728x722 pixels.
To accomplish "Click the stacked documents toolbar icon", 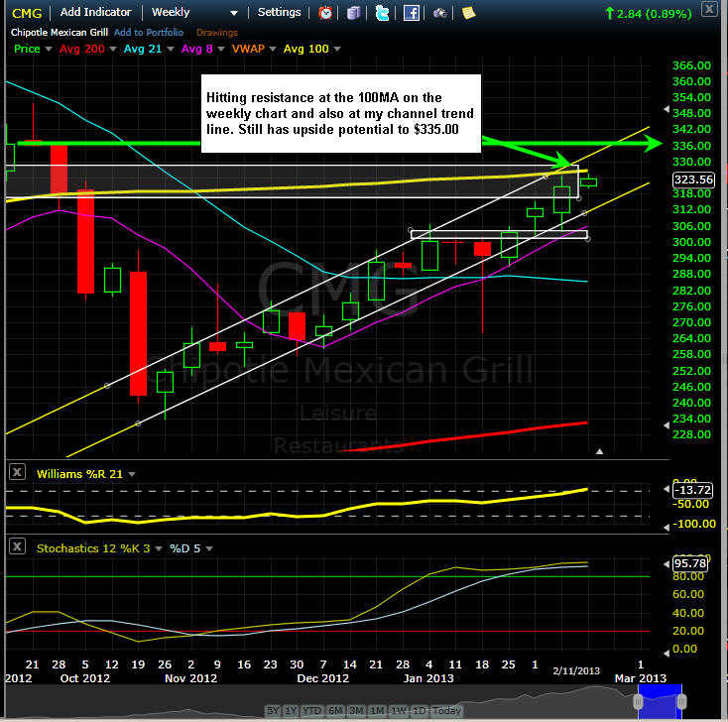I will coord(353,13).
